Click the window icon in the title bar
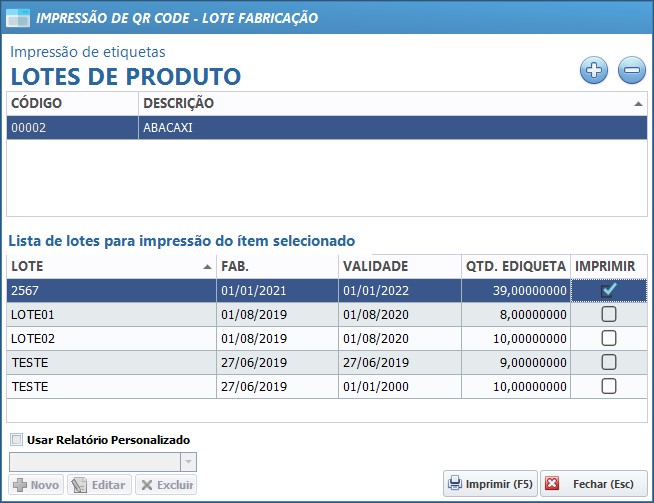 (x=18, y=18)
